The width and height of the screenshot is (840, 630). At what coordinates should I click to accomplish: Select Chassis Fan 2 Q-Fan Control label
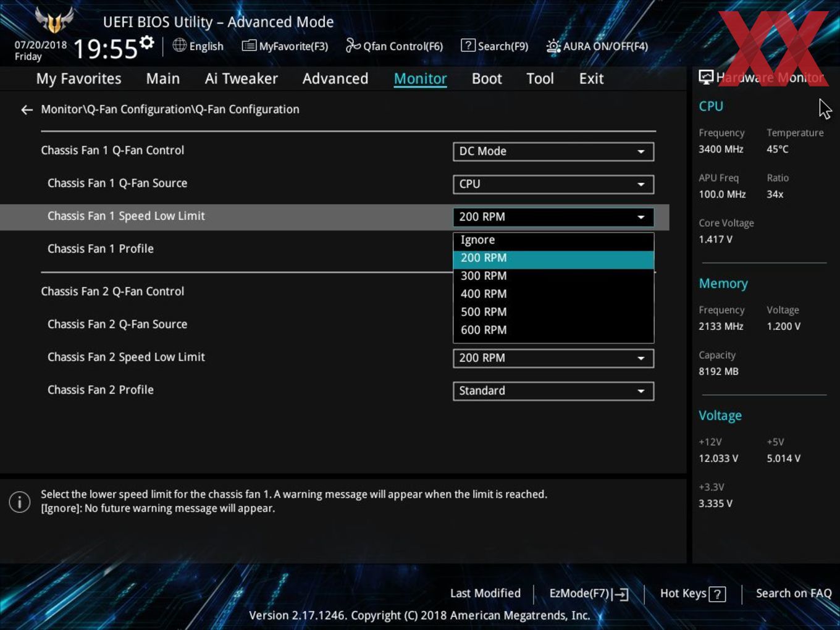(x=112, y=292)
